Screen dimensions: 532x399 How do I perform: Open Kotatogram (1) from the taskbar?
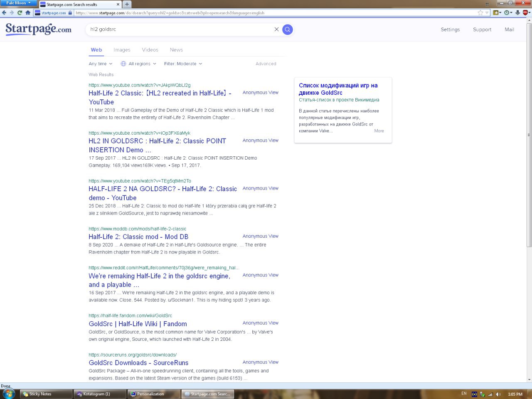100,394
